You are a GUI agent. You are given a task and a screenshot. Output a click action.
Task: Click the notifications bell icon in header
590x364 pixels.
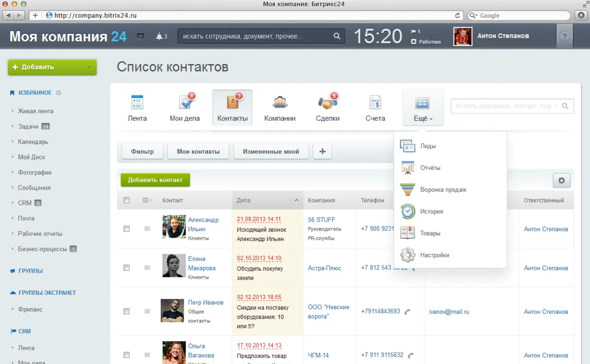[x=160, y=37]
